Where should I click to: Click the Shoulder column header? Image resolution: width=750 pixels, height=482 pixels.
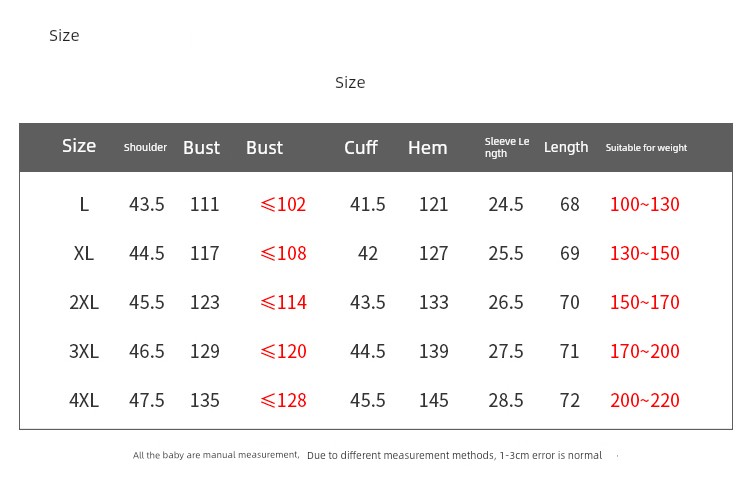point(145,148)
